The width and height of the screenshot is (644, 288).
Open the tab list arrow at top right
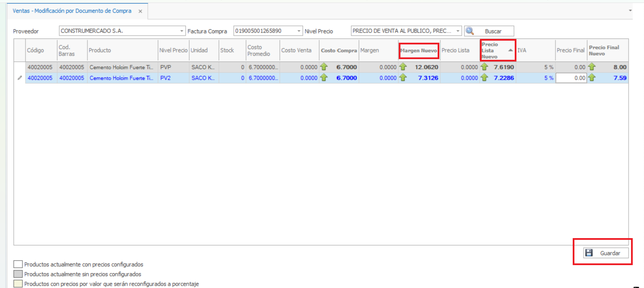(x=630, y=11)
